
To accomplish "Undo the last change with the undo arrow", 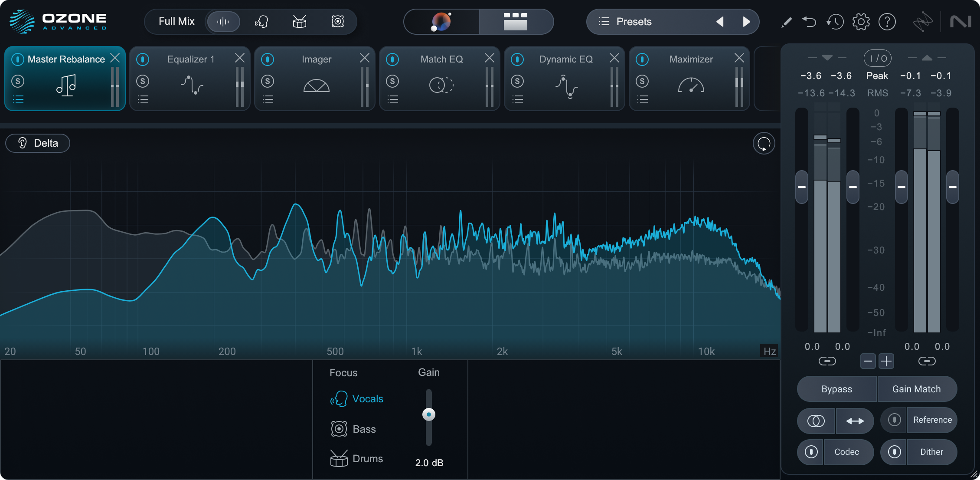I will tap(809, 21).
